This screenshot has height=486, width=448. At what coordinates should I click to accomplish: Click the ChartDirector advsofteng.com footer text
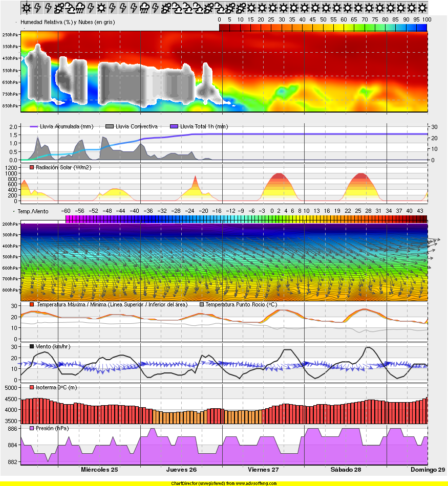224,483
